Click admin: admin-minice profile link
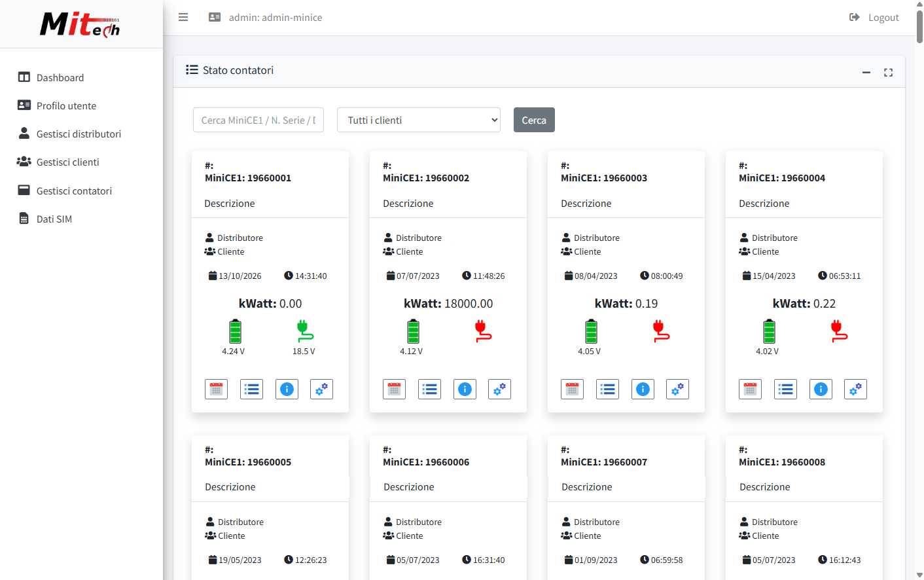 (x=265, y=18)
